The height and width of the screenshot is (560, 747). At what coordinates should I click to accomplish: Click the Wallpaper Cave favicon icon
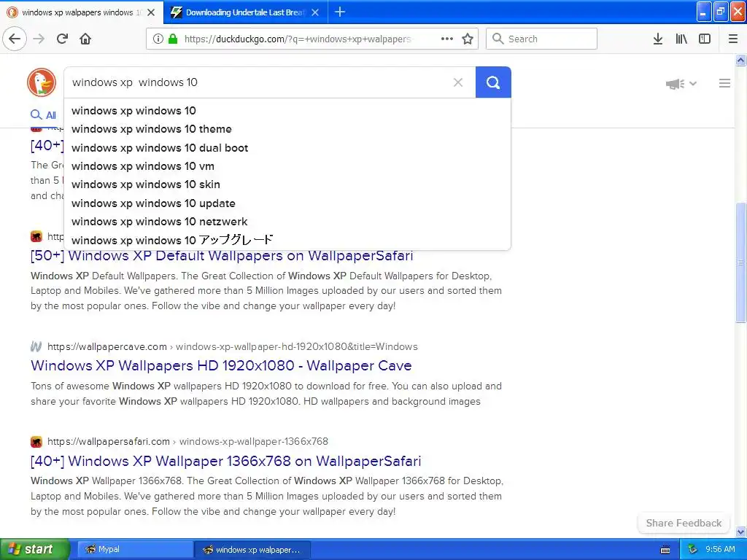(x=36, y=346)
